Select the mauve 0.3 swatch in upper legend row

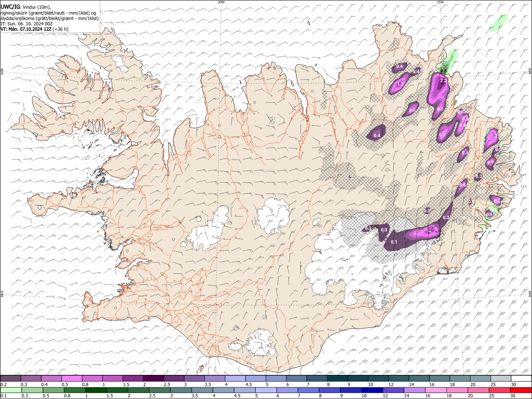31,378
